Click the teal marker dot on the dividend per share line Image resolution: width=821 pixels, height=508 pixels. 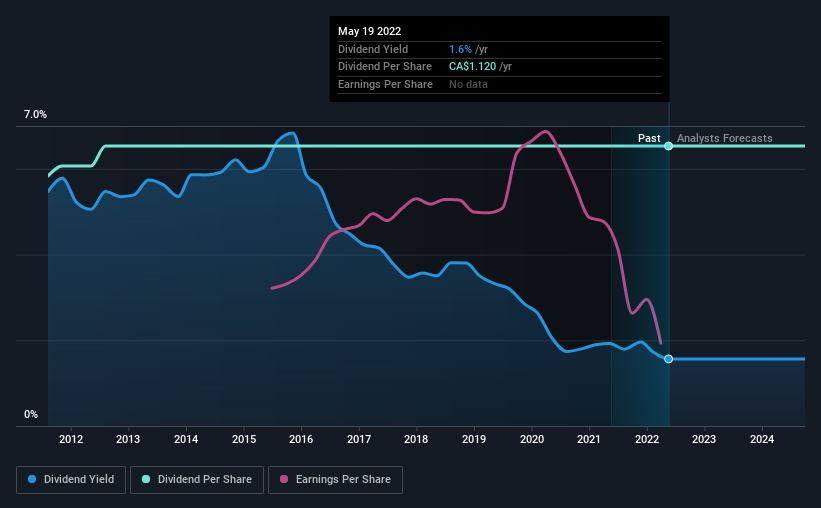click(x=669, y=146)
